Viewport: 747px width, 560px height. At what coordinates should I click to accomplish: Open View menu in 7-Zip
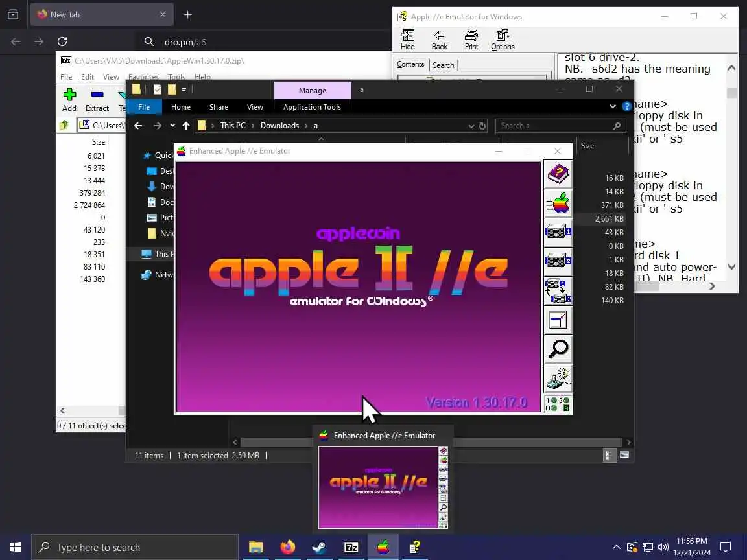click(111, 76)
